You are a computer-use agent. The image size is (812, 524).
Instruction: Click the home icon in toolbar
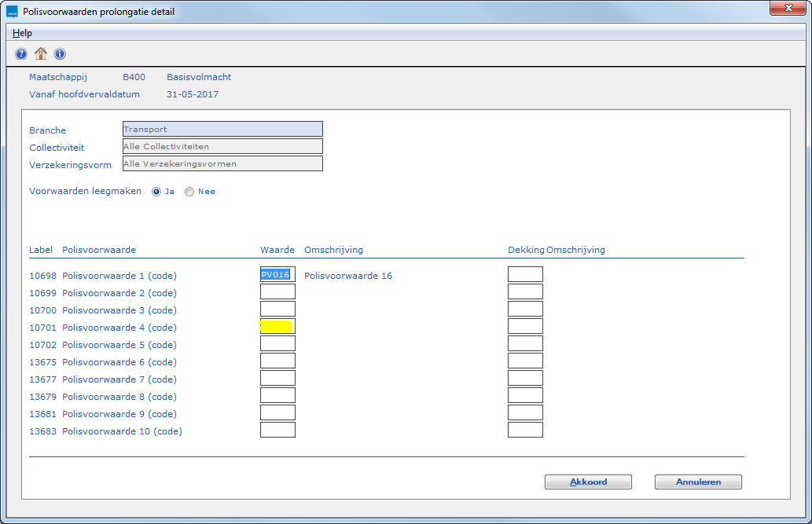(41, 54)
